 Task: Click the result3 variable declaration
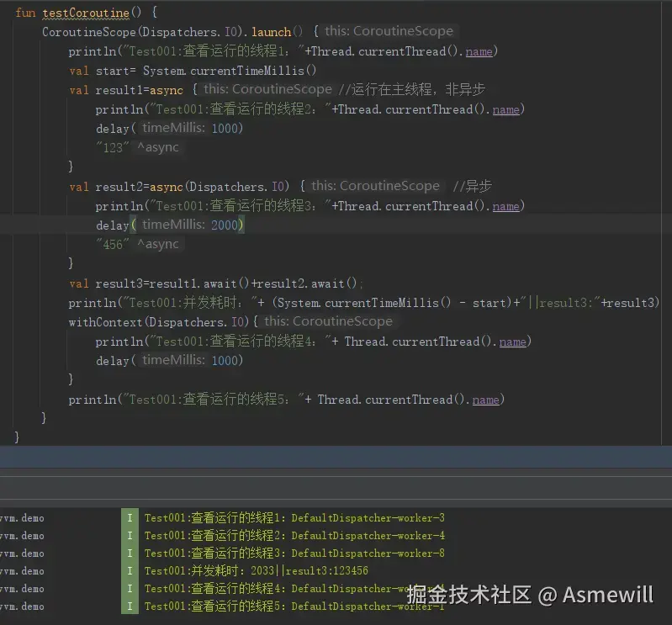pos(119,283)
